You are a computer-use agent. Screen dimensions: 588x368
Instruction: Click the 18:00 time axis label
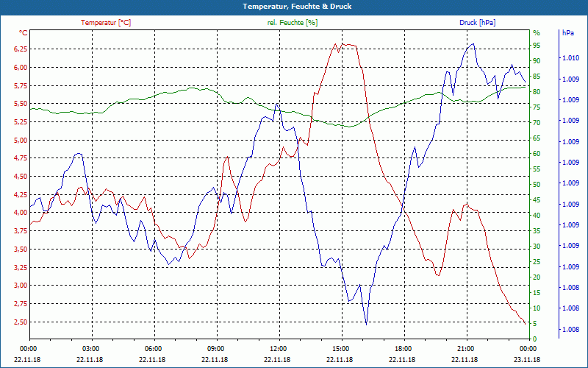403,348
